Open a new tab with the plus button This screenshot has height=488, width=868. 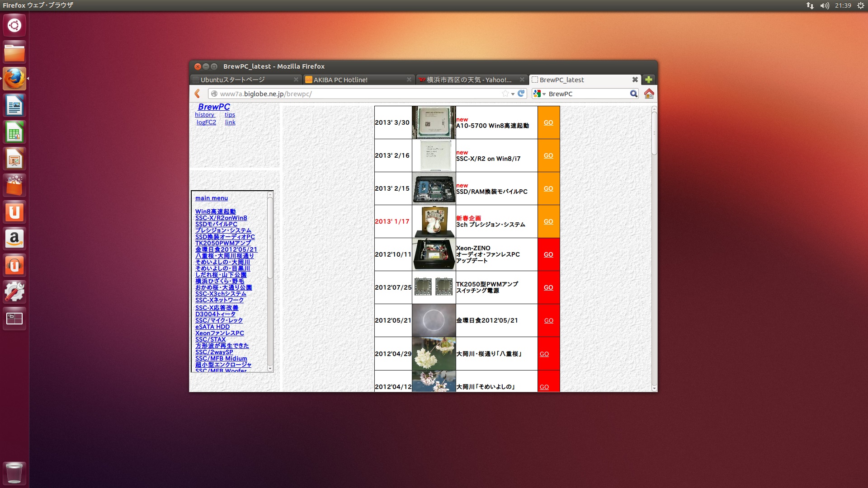tap(649, 80)
